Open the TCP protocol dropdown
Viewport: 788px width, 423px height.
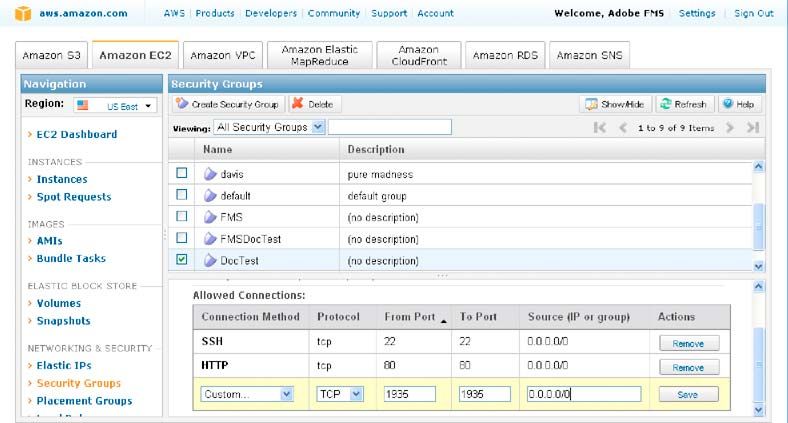coord(340,394)
